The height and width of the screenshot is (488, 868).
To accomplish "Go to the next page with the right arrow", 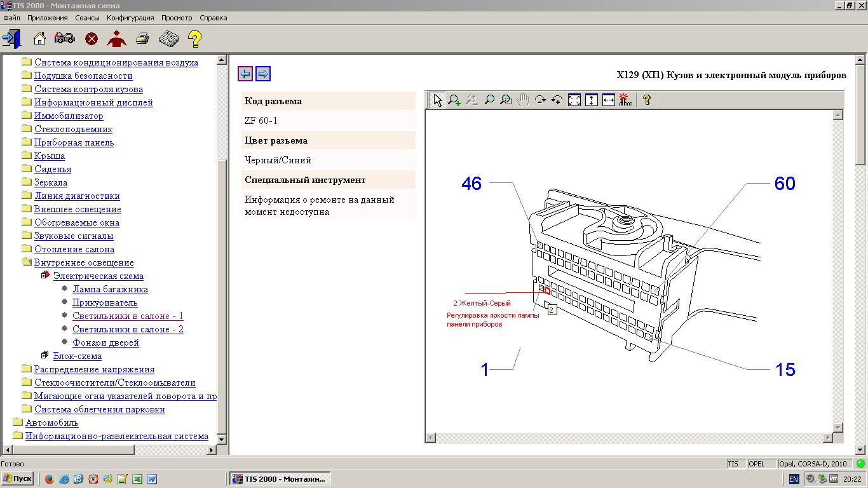I will point(263,74).
